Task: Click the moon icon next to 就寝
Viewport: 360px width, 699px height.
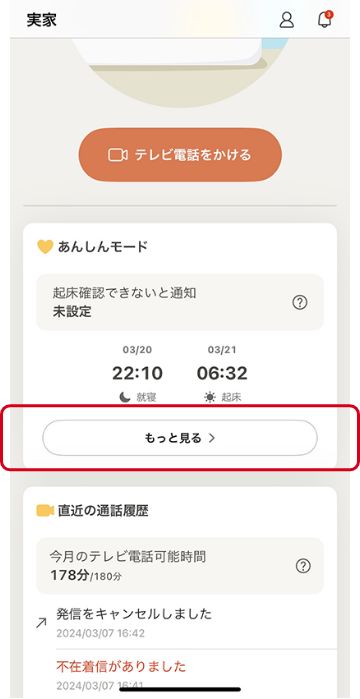Action: [125, 397]
